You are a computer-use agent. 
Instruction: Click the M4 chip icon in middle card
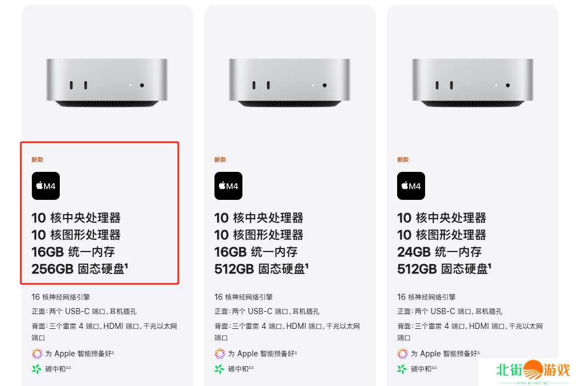point(228,186)
